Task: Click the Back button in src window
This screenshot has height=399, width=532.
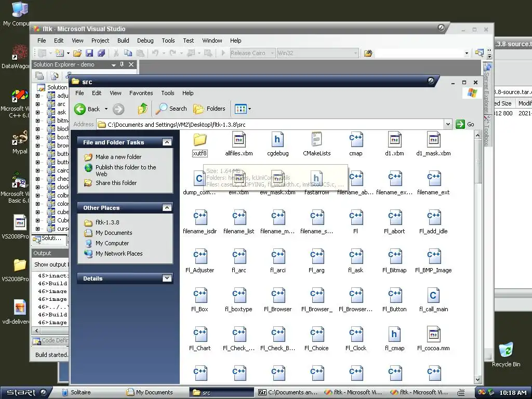Action: coord(87,109)
